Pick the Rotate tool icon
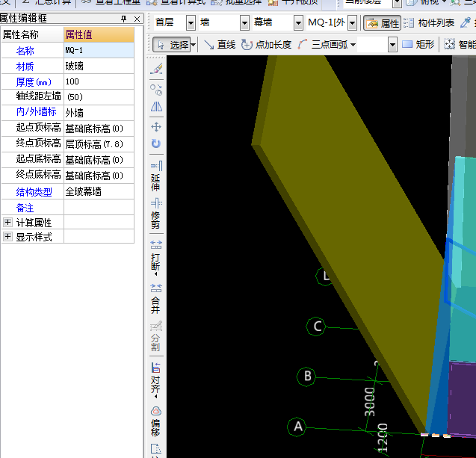 point(156,143)
